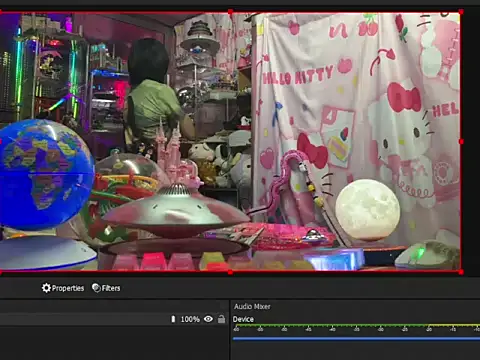Click the black canvas beside the preview
The height and width of the screenshot is (360, 480).
pyautogui.click(x=471, y=142)
